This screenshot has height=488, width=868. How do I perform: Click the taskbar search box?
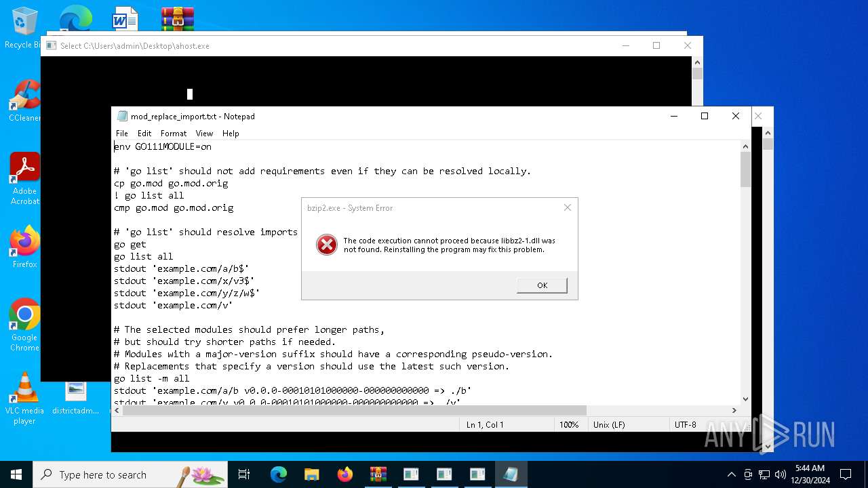click(x=130, y=474)
